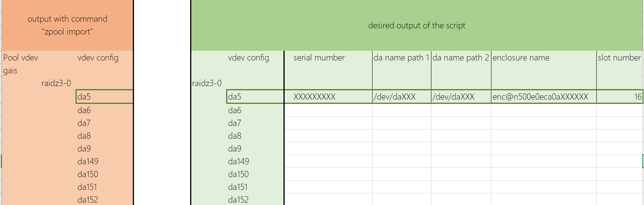Viewport: 644px width, 205px height.
Task: Click the "enclosure name" column header
Action: pos(521,58)
